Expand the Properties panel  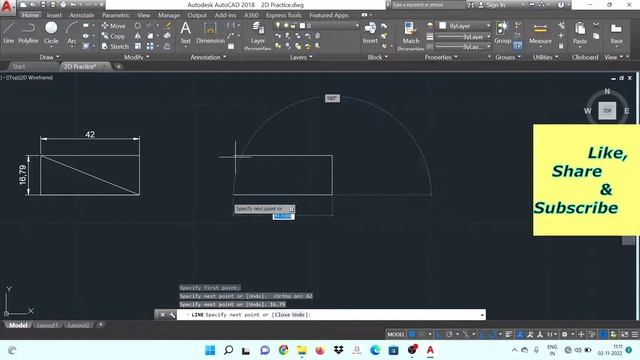click(441, 57)
